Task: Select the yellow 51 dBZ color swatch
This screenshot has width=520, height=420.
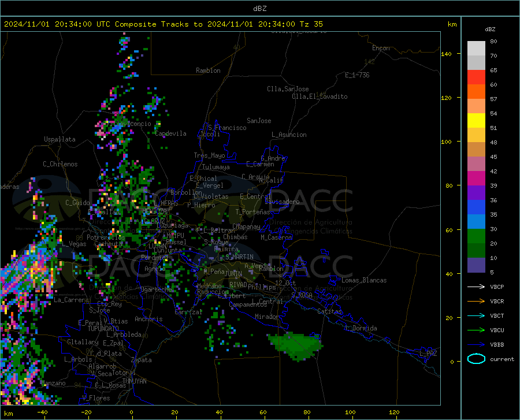Action: (x=476, y=121)
